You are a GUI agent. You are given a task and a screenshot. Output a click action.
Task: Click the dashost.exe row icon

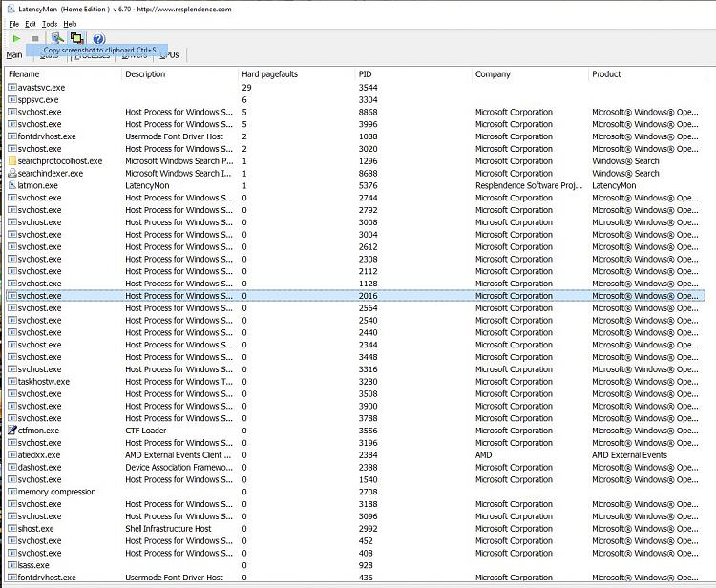[x=12, y=467]
